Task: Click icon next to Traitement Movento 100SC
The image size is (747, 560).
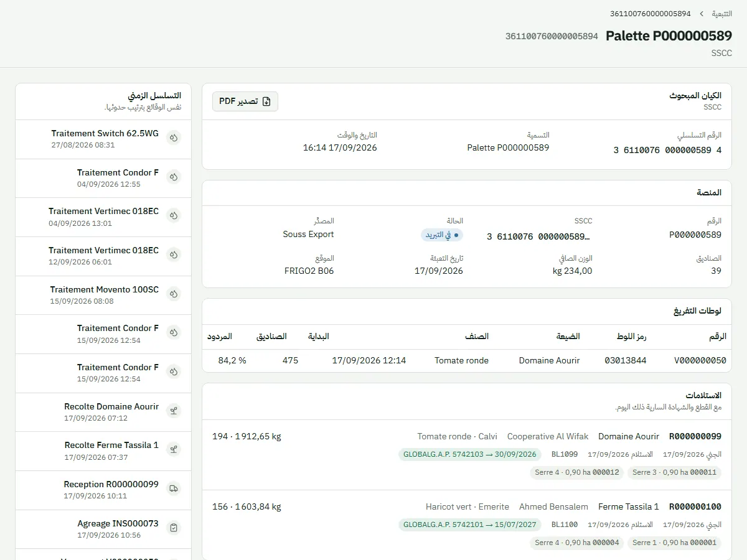Action: point(174,294)
